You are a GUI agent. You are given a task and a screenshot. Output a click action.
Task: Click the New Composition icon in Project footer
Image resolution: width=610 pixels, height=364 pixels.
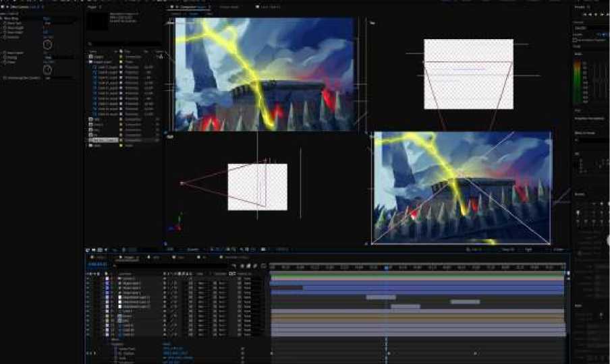pyautogui.click(x=100, y=250)
